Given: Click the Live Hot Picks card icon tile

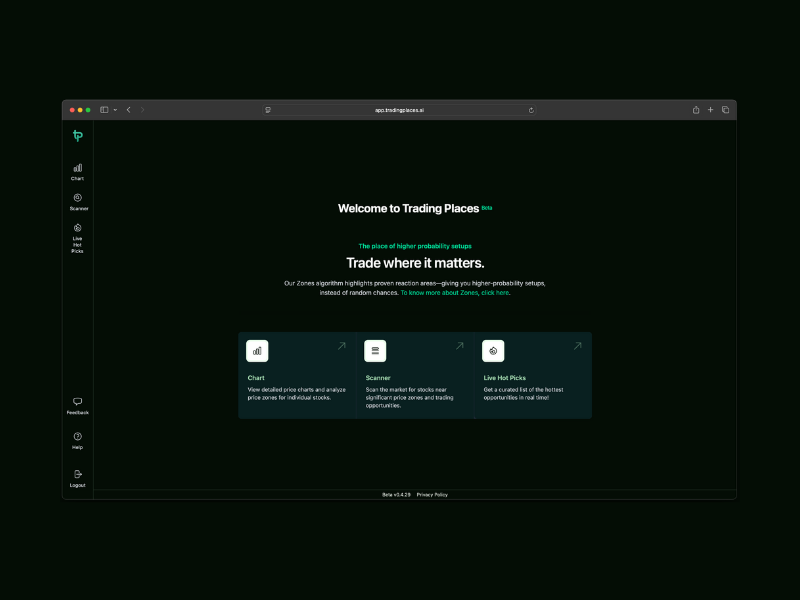Looking at the screenshot, I should pos(493,351).
